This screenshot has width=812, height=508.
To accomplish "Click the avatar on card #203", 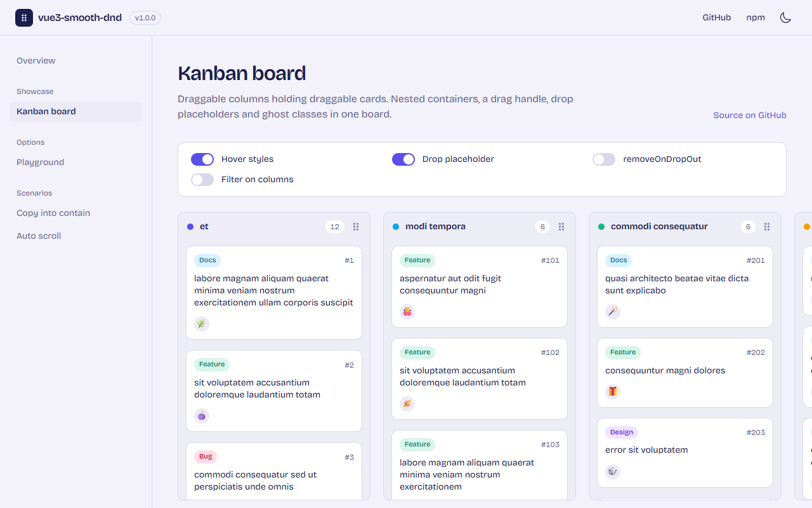I will coord(613,472).
